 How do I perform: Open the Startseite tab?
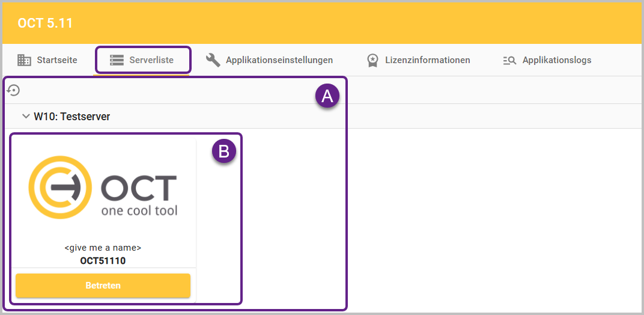[57, 60]
